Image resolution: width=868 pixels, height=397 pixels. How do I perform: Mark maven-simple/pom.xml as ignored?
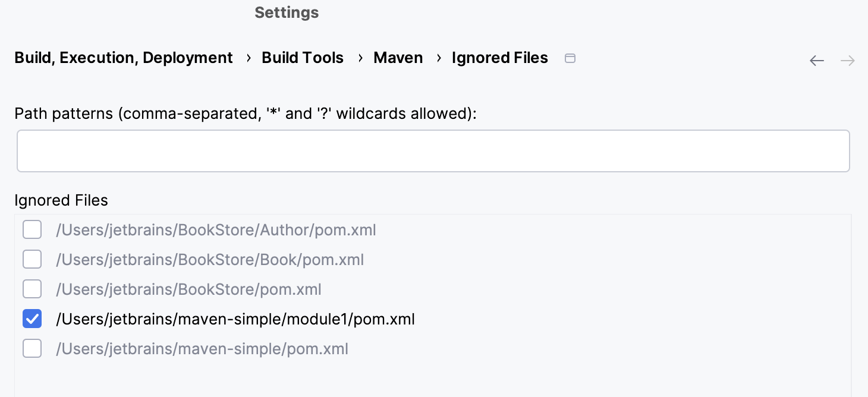[x=32, y=348]
